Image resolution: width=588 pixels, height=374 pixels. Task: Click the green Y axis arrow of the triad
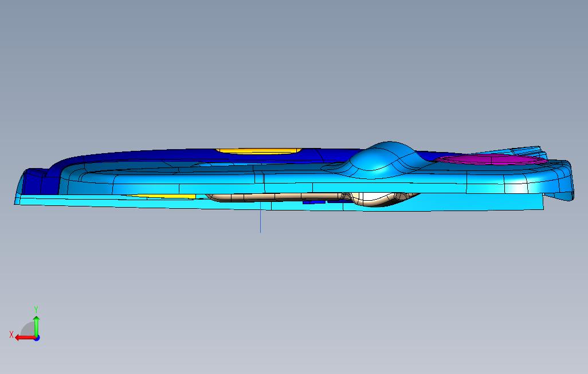click(x=36, y=326)
